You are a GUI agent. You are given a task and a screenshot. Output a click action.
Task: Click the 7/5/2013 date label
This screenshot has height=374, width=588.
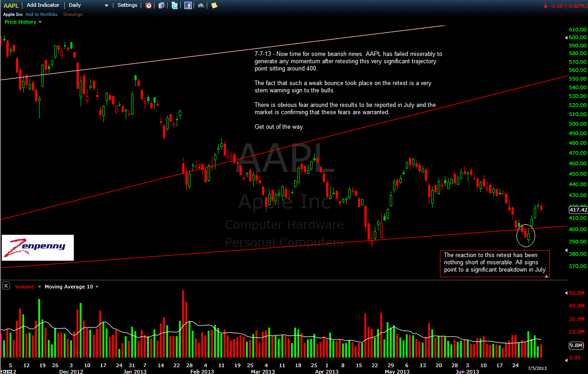pyautogui.click(x=537, y=368)
